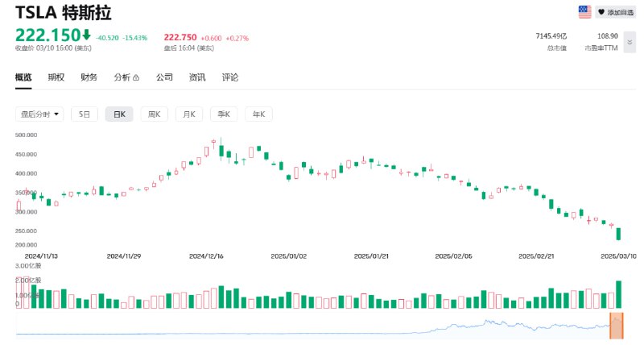
Task: Select the 周K weekly chart
Action: coord(154,114)
